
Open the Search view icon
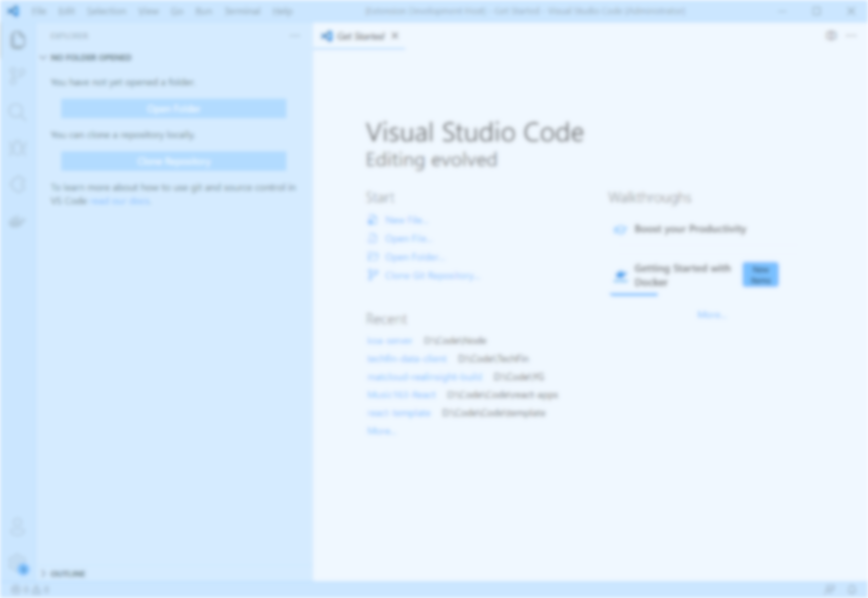point(18,112)
